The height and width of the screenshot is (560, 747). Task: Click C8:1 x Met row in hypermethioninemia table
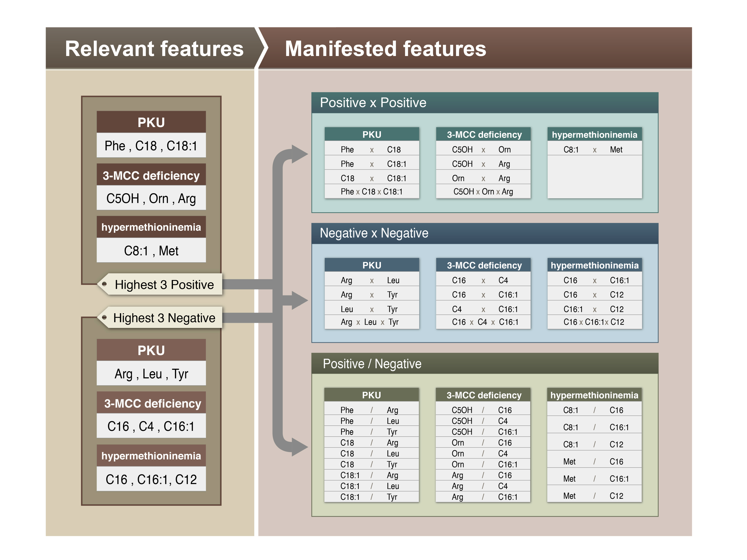click(594, 150)
